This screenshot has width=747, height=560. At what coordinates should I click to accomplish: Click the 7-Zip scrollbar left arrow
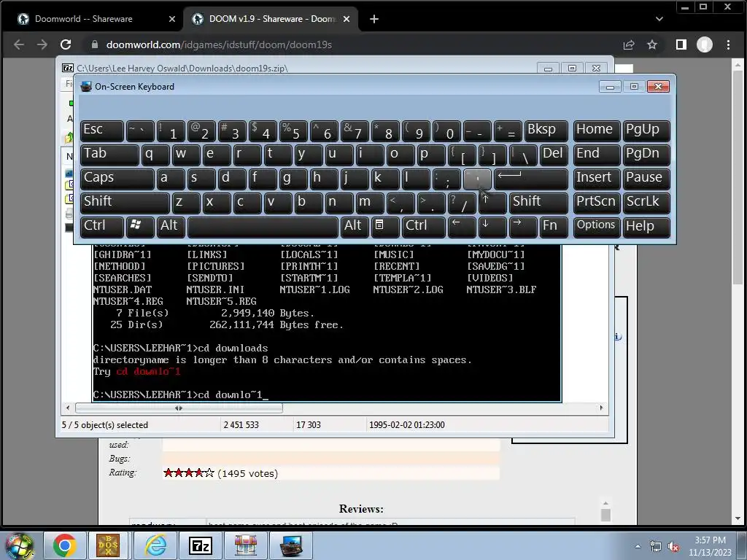click(x=68, y=408)
